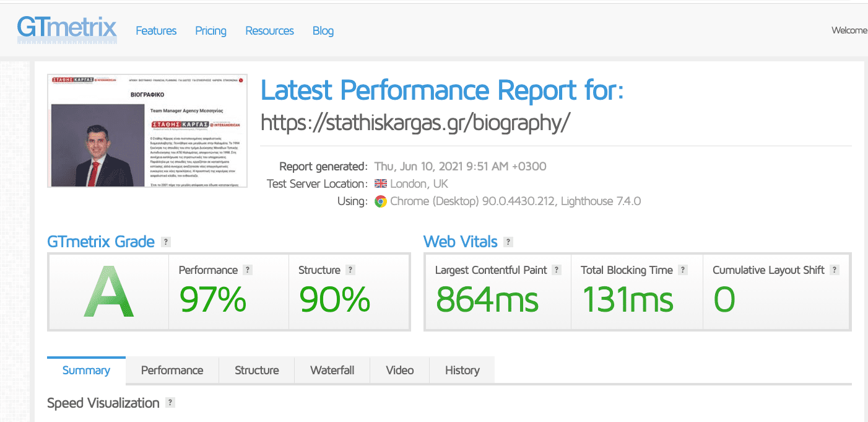868x422 pixels.
Task: Click the Chrome browser icon
Action: pos(381,201)
